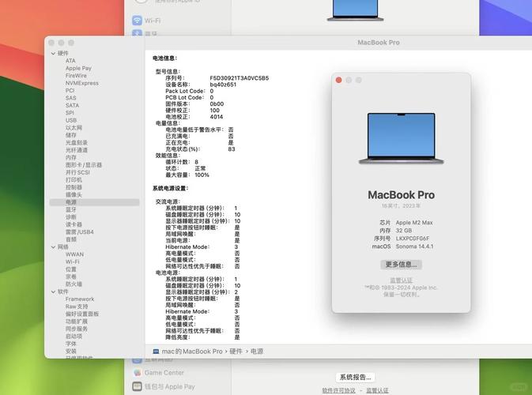The image size is (532, 395).
Task: Select 同步服务 under 软件
Action: point(77,329)
